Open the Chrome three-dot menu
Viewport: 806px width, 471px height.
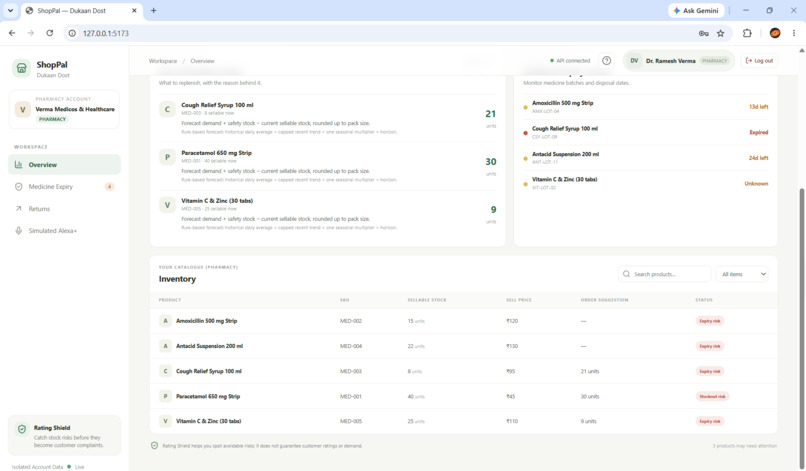coord(794,33)
